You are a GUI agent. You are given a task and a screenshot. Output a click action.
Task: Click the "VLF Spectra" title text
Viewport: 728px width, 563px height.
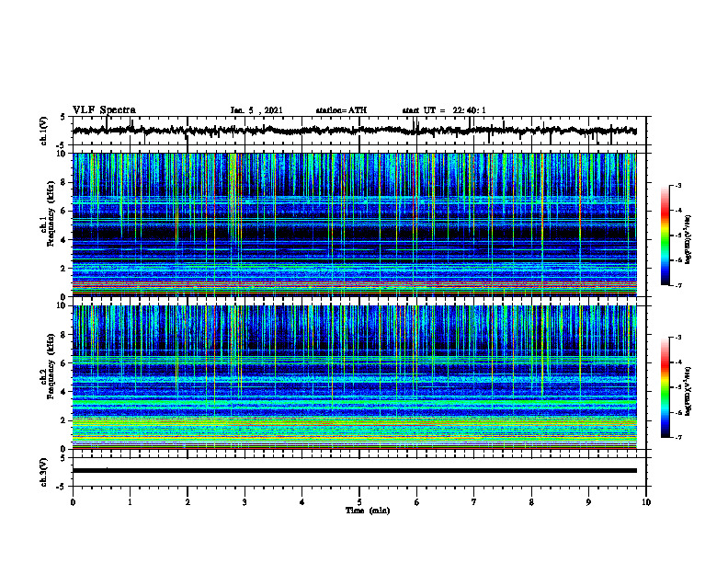104,109
